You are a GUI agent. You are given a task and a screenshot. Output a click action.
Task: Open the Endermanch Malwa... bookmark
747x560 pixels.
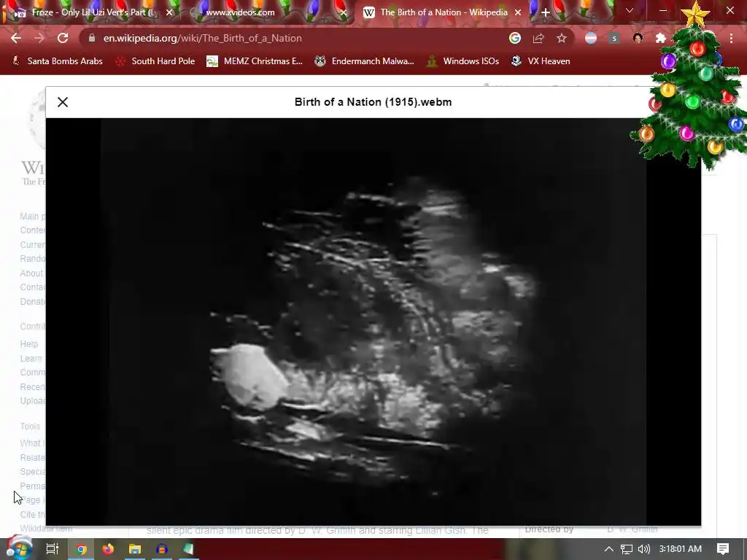click(x=365, y=61)
